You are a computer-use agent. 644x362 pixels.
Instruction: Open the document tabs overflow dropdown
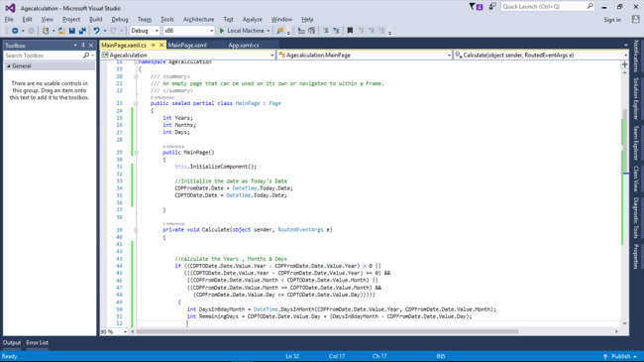click(625, 46)
